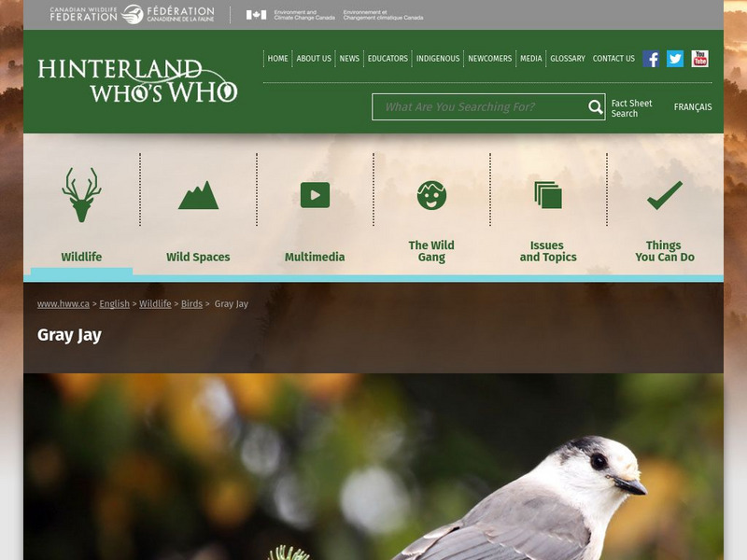Viewport: 747px width, 560px height.
Task: Click the Multimedia play button icon
Action: point(315,195)
